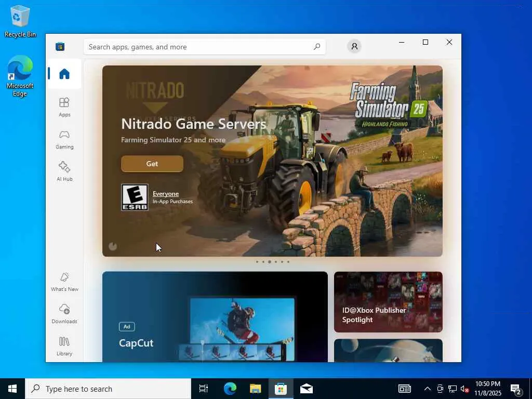532x399 pixels.
Task: Click the Microsoft Store taskbar icon
Action: 281,389
